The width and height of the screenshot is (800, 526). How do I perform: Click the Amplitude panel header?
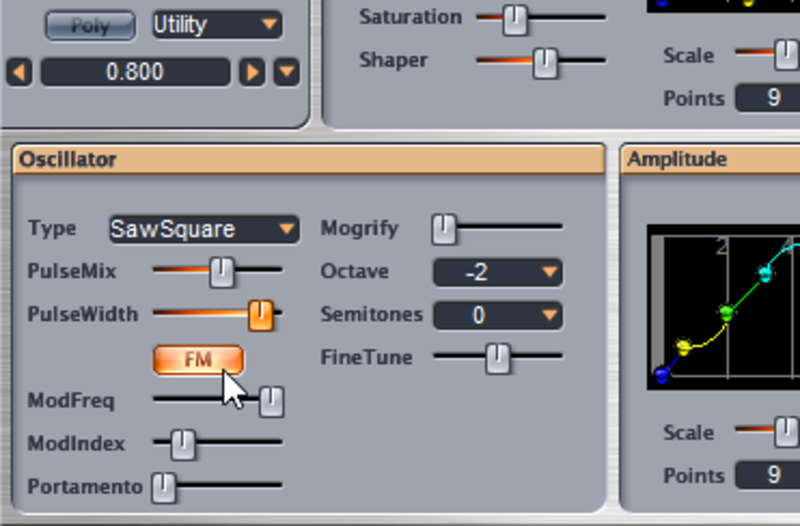click(x=711, y=159)
